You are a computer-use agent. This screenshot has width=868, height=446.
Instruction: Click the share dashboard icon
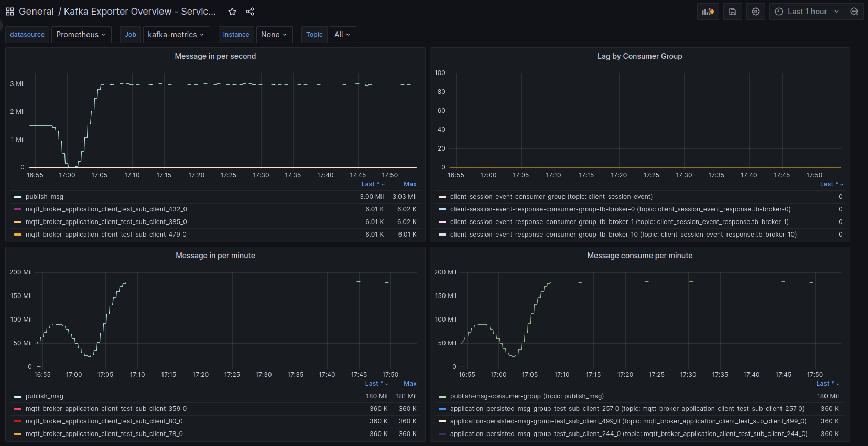tap(250, 12)
